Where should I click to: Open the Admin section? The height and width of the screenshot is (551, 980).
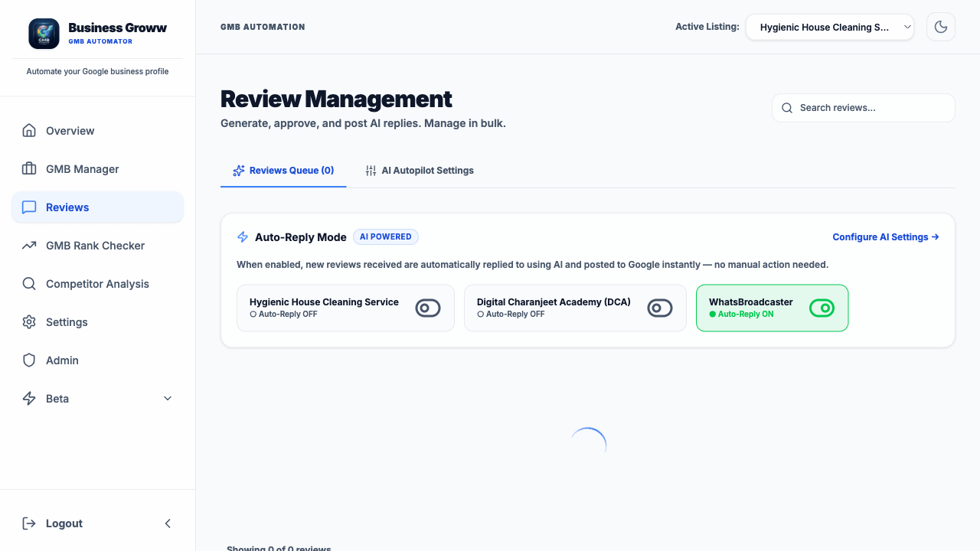click(98, 360)
